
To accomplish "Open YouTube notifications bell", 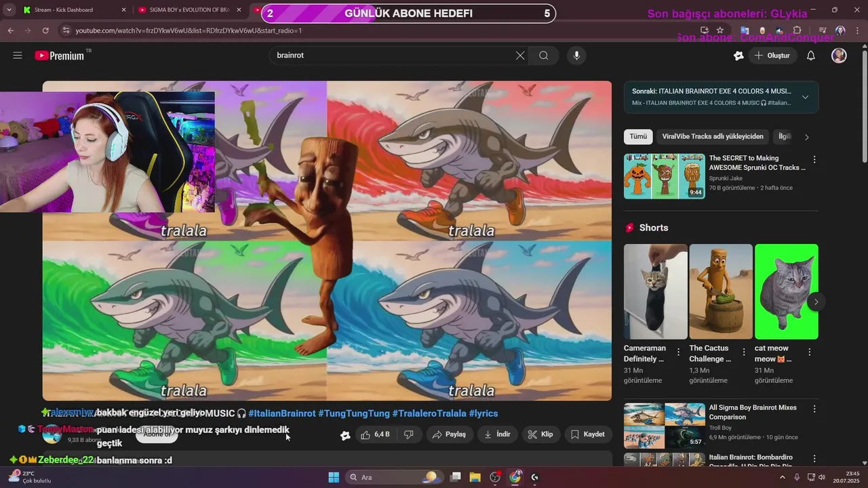I will (x=810, y=56).
